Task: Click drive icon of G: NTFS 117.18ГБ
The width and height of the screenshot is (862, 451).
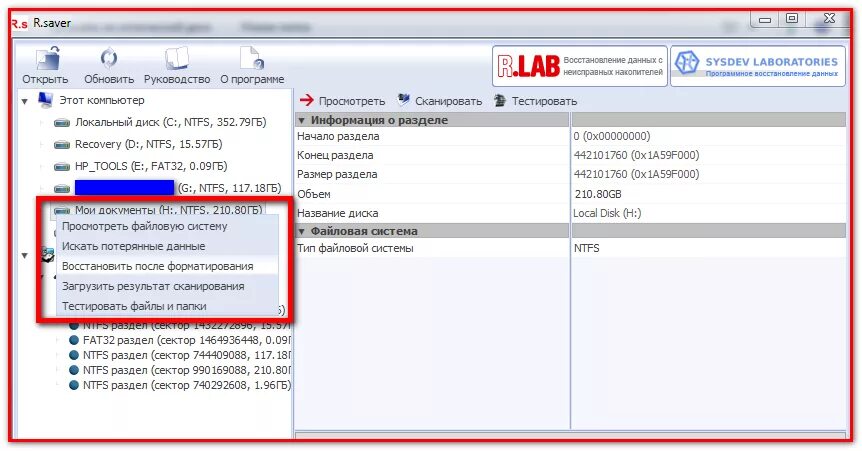Action: point(62,189)
